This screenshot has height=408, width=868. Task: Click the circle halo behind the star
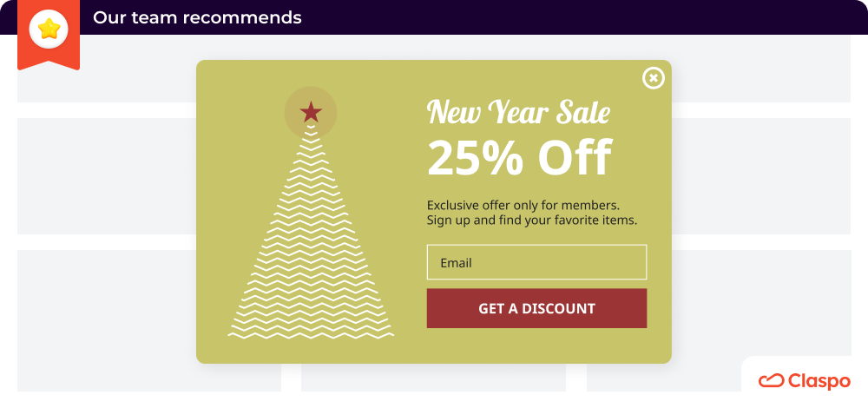coord(311,112)
